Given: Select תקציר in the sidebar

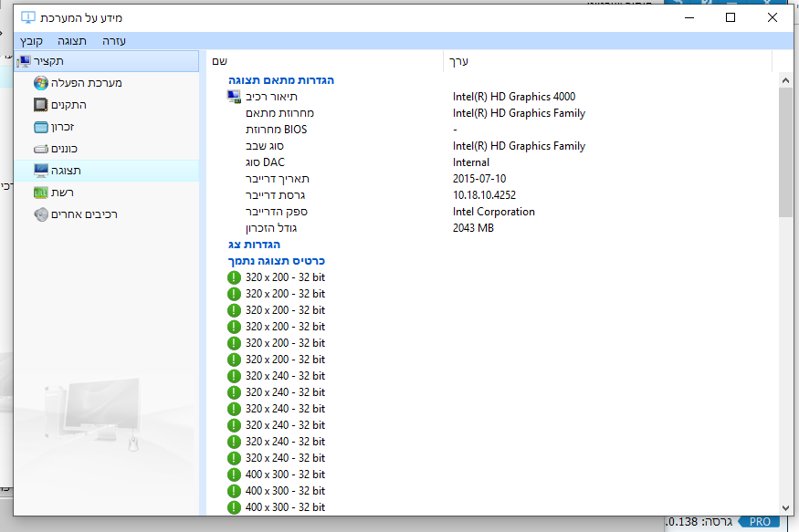Looking at the screenshot, I should [107, 61].
